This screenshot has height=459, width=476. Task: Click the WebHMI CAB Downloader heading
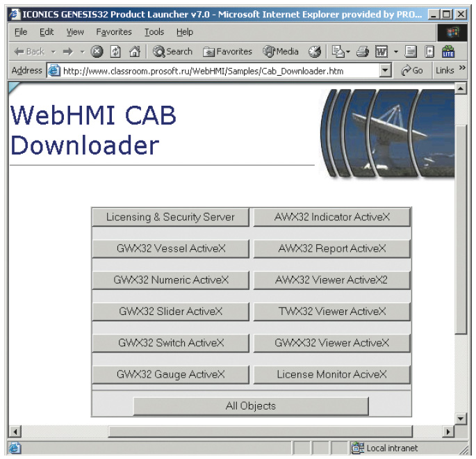point(93,130)
